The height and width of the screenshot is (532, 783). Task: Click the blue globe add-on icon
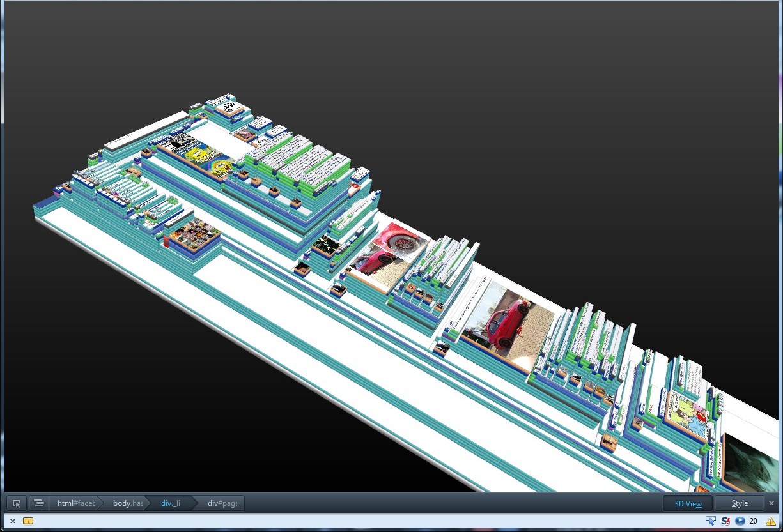(x=740, y=521)
